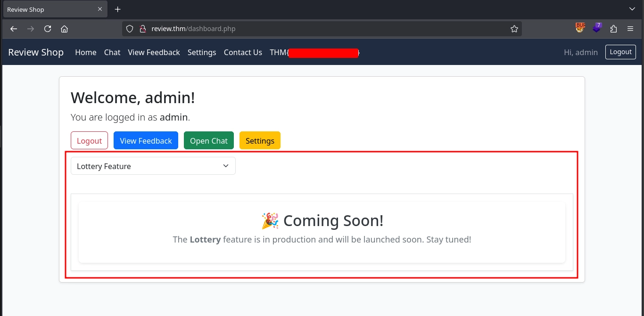The height and width of the screenshot is (316, 644).
Task: Open Chat in the navigation bar
Action: pos(112,52)
